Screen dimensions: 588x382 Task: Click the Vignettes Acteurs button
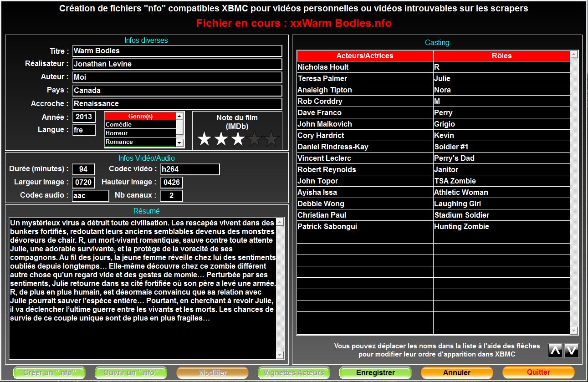(294, 373)
